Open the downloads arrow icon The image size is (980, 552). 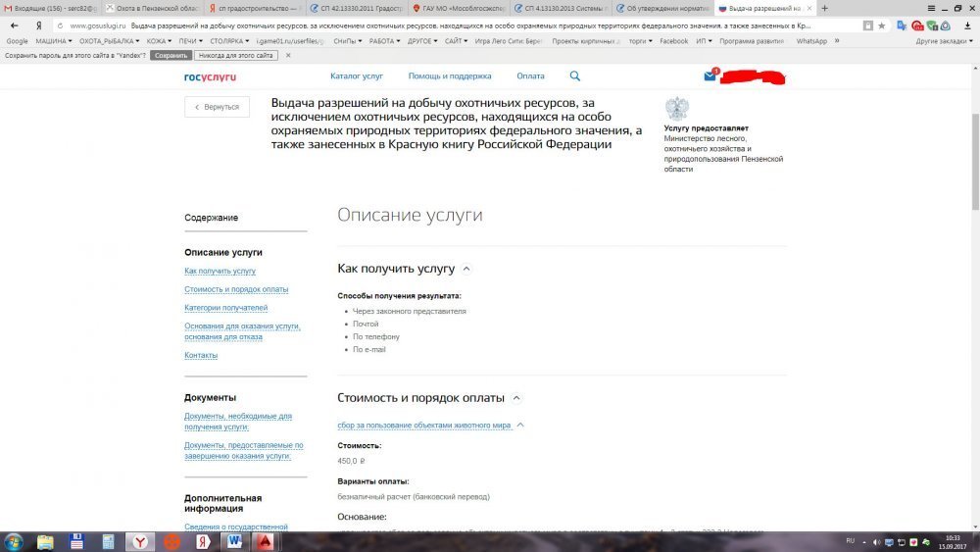click(x=967, y=25)
